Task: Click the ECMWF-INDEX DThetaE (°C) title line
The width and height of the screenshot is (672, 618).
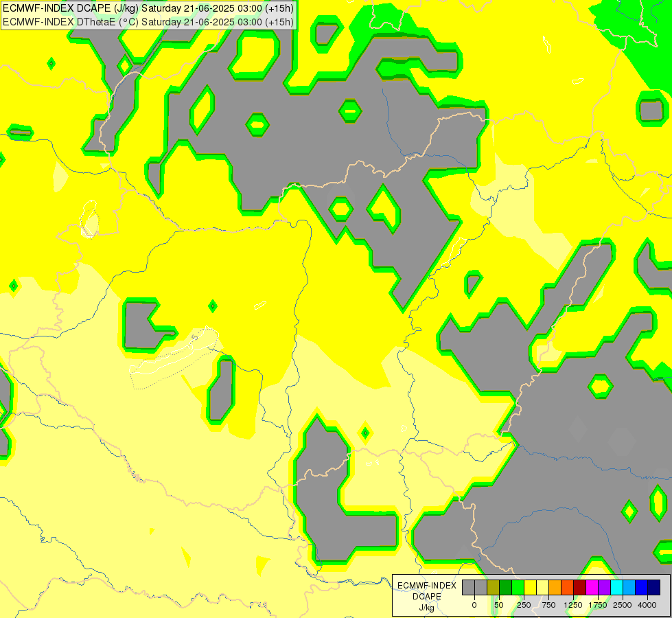Action: pos(148,22)
